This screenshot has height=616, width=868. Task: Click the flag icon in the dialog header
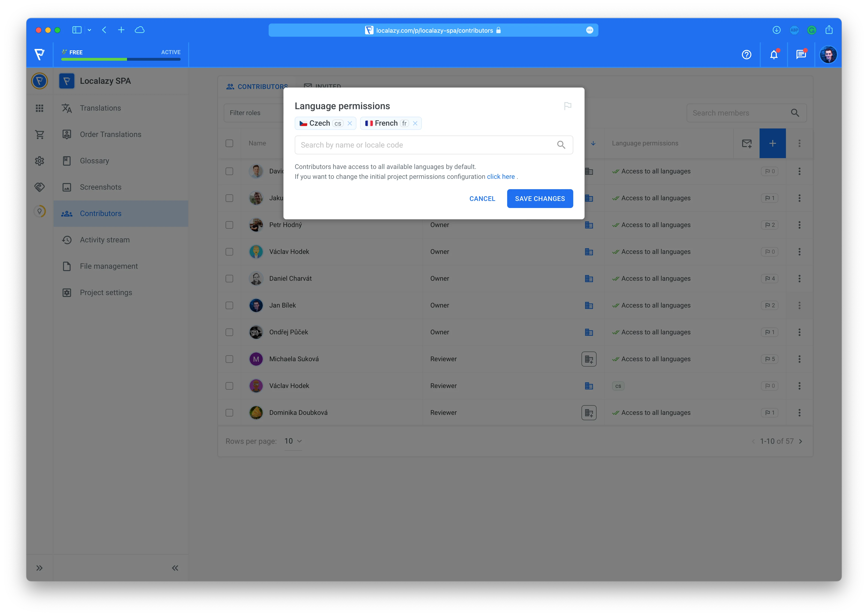pos(567,106)
